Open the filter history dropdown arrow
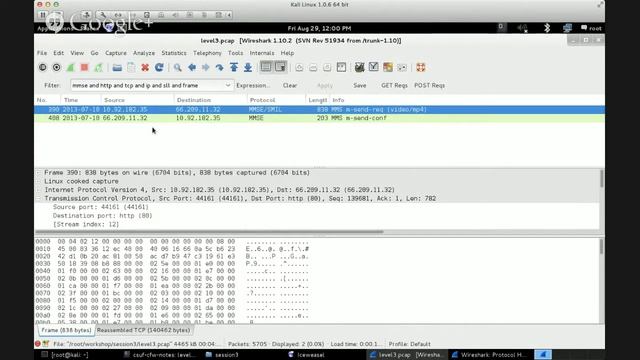Viewport: 640px width, 360px height. [x=228, y=85]
